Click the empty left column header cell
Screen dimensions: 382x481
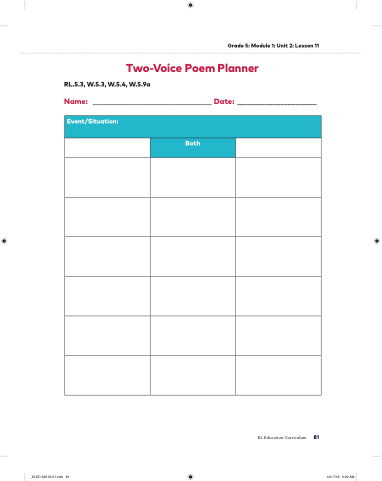[107, 147]
